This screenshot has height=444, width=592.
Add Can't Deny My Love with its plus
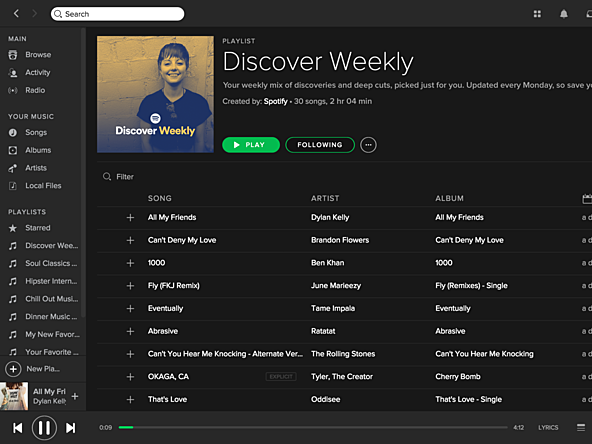pos(130,240)
